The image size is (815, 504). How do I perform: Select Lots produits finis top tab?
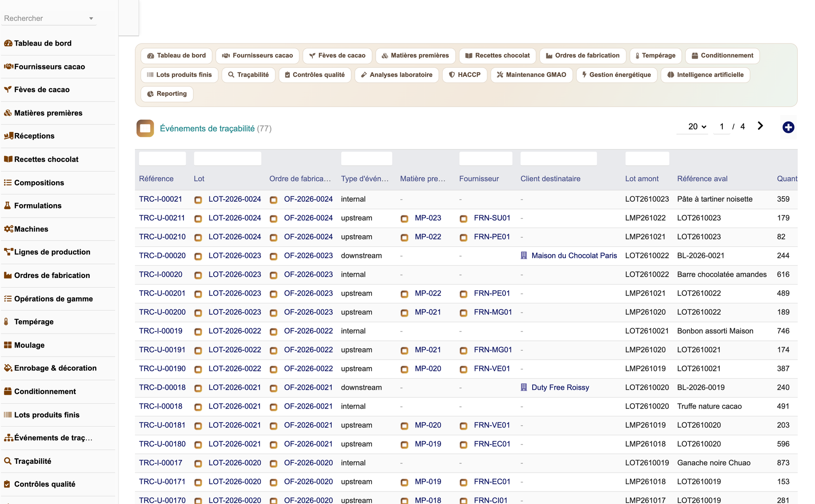(x=179, y=75)
